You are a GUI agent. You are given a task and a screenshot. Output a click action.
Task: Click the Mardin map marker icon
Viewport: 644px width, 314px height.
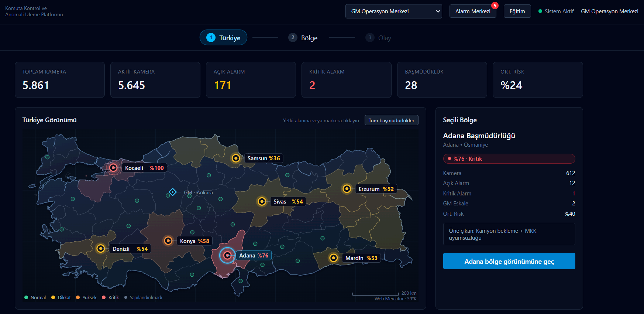click(x=333, y=258)
